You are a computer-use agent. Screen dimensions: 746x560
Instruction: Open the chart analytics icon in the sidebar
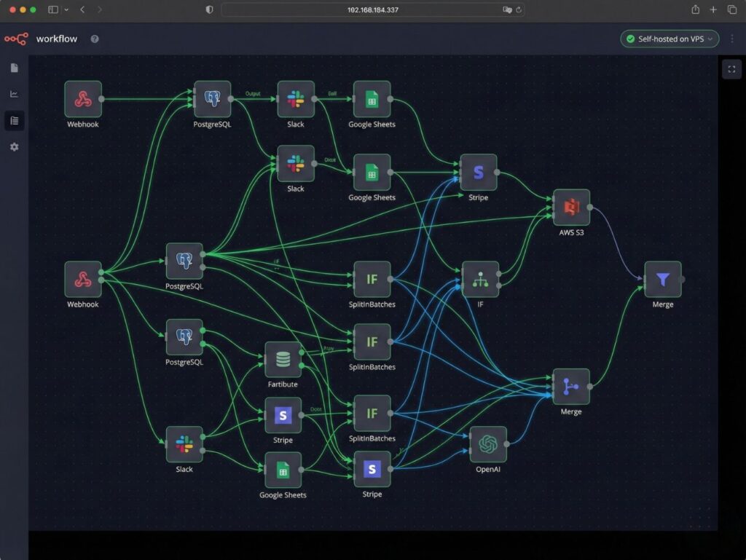coord(15,94)
